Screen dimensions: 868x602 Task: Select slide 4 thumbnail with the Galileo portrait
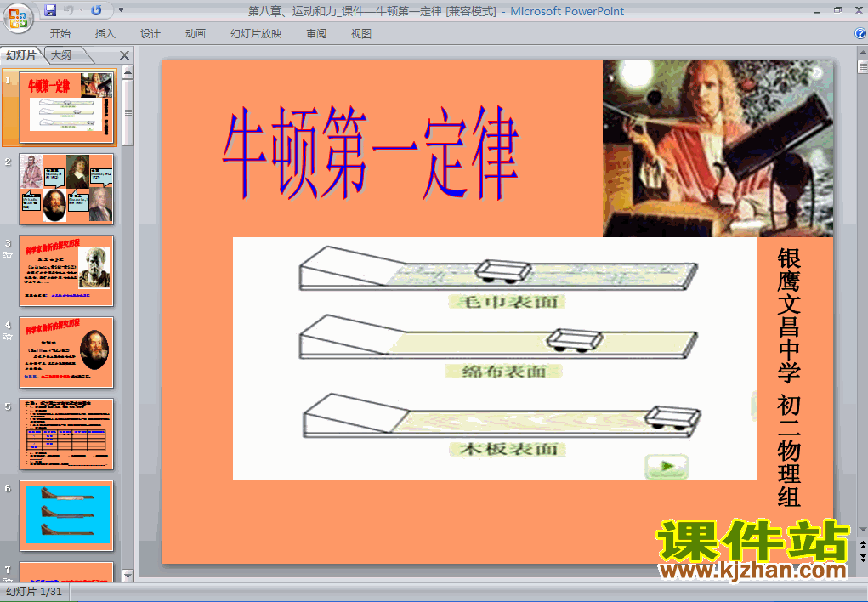[x=66, y=352]
